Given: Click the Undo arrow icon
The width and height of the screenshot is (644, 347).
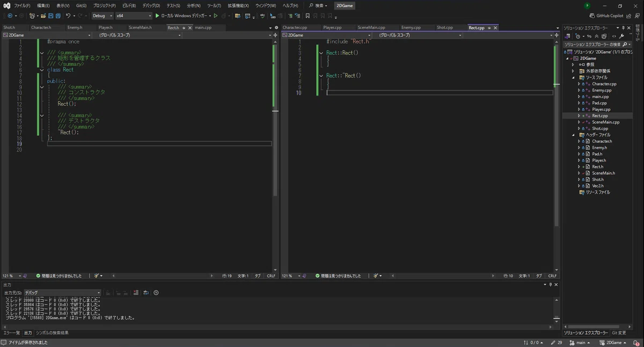Looking at the screenshot, I should pos(68,16).
